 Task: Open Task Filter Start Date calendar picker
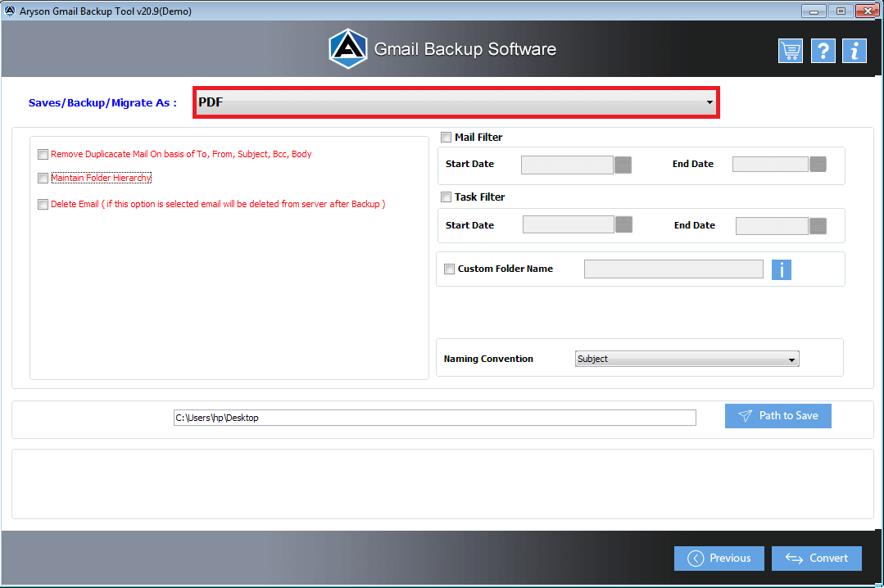click(x=623, y=224)
